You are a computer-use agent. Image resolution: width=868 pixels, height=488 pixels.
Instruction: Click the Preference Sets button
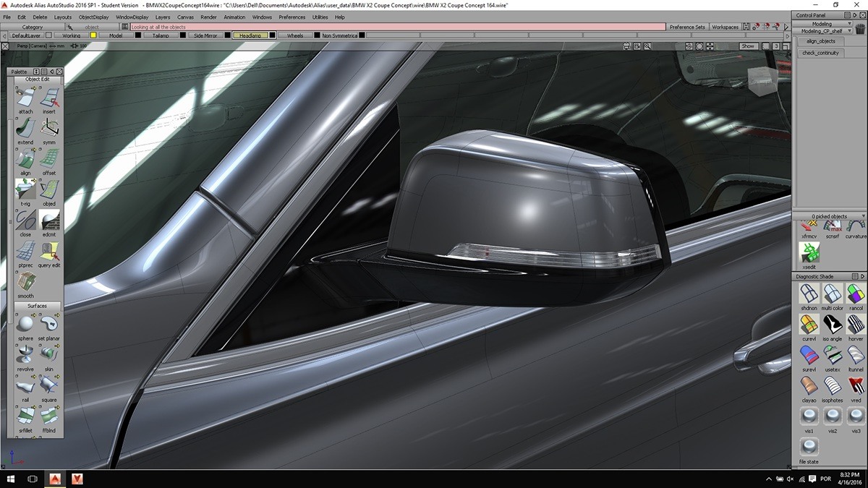pyautogui.click(x=687, y=27)
